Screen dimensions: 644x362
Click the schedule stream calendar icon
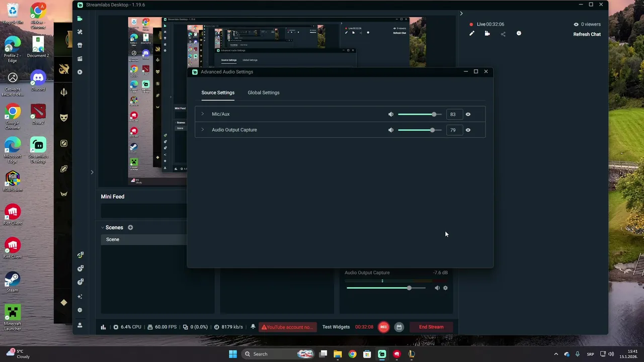click(399, 327)
